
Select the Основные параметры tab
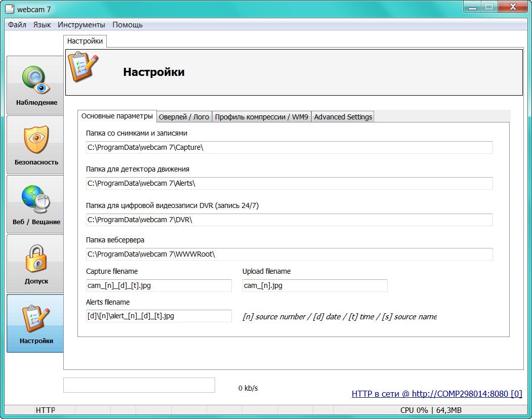click(117, 116)
